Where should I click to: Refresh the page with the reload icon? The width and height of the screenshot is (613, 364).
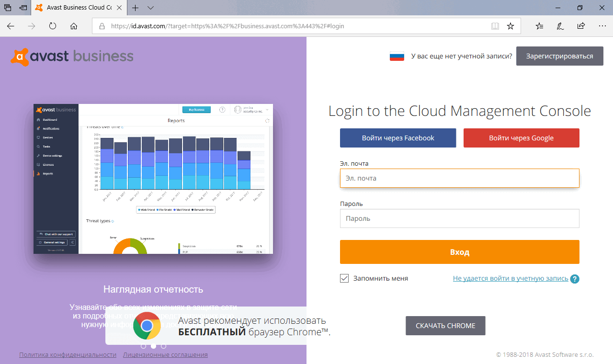53,26
